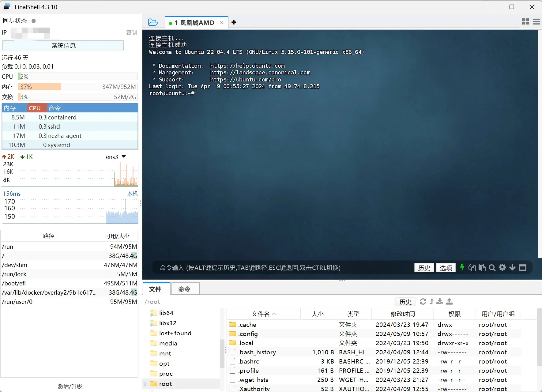Viewport: 542px width, 392px height.
Task: Close the 凤凰城AMD session tab
Action: click(222, 23)
